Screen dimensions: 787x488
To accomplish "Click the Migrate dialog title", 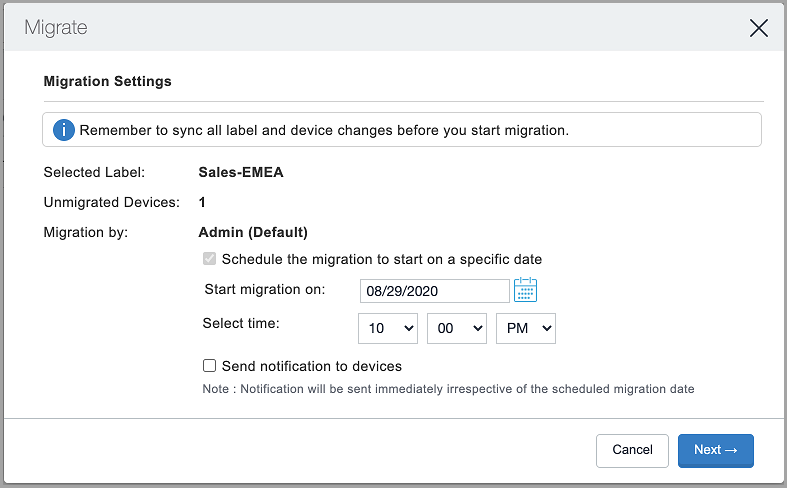I will pos(56,28).
